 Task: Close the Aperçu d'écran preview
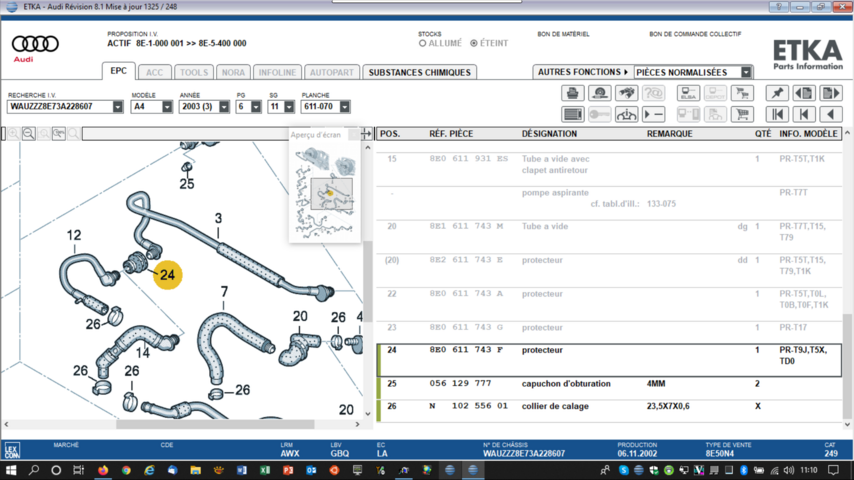pyautogui.click(x=355, y=134)
